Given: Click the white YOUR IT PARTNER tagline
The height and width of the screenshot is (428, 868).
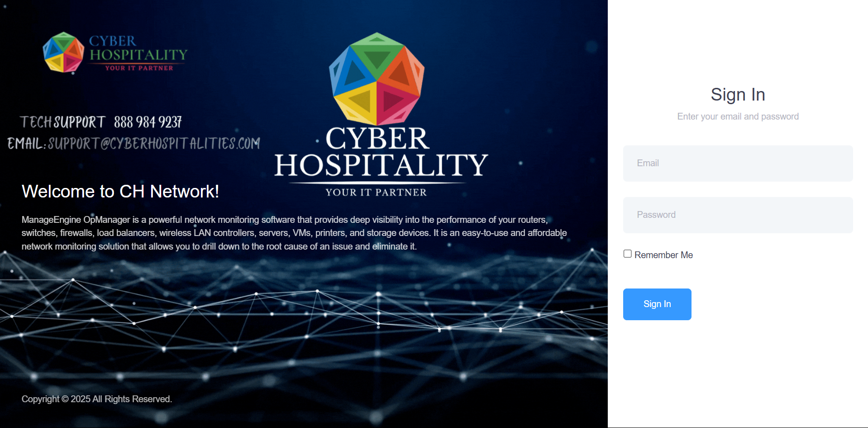Looking at the screenshot, I should coord(376,192).
